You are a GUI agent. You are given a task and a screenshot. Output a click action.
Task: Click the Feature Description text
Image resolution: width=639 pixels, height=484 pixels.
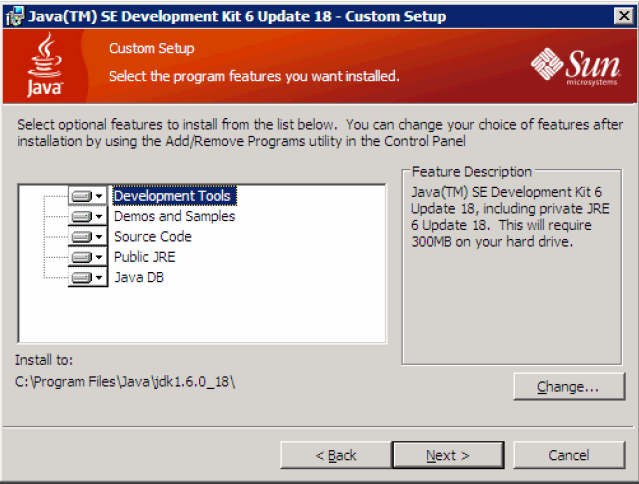pyautogui.click(x=510, y=217)
